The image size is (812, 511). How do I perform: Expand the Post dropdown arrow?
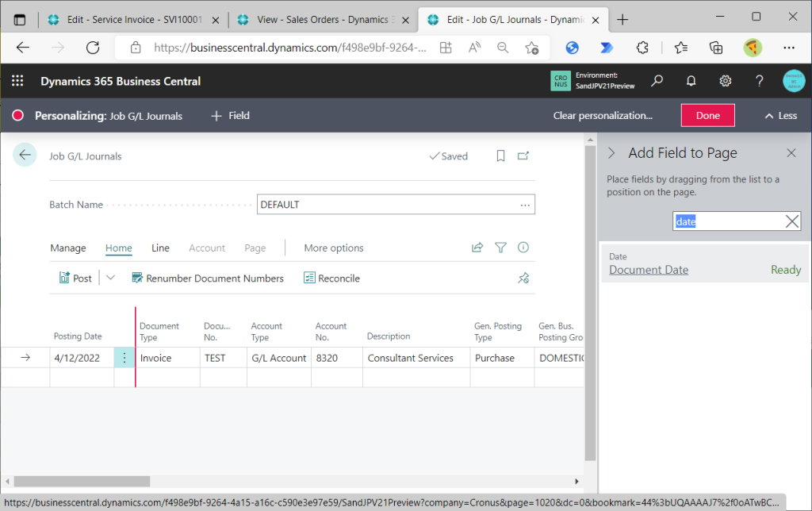tap(110, 278)
